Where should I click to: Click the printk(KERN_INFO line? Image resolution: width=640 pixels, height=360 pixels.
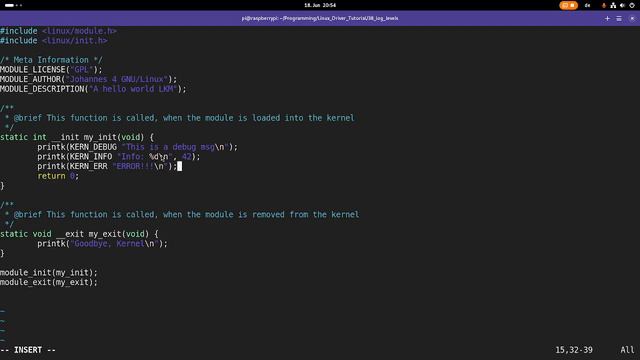[119, 157]
